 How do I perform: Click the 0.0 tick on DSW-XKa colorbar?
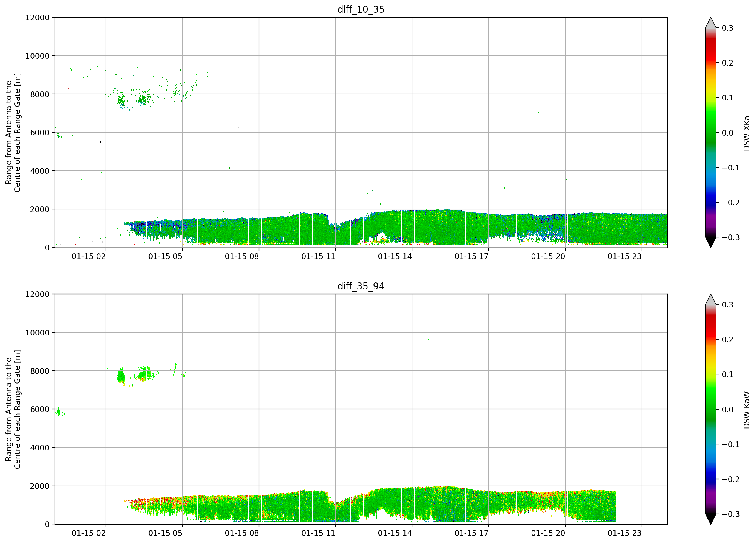pyautogui.click(x=727, y=133)
